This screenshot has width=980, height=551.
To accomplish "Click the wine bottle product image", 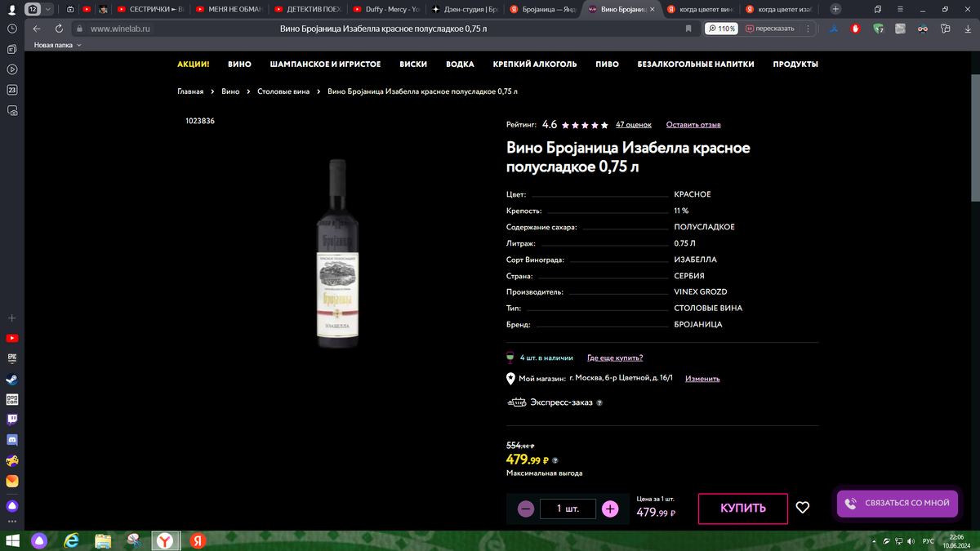I will [x=337, y=253].
